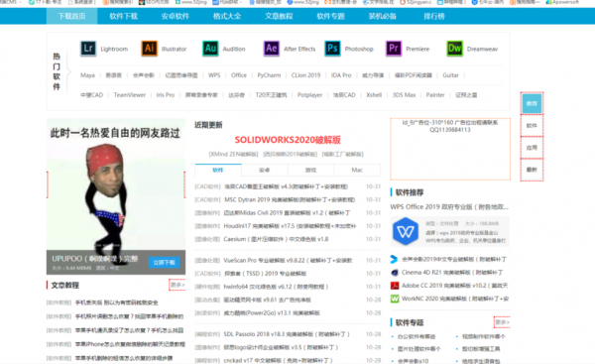Open the Houdini17 v17.5 entry
Screen dimensions: 595x364
pos(290,226)
